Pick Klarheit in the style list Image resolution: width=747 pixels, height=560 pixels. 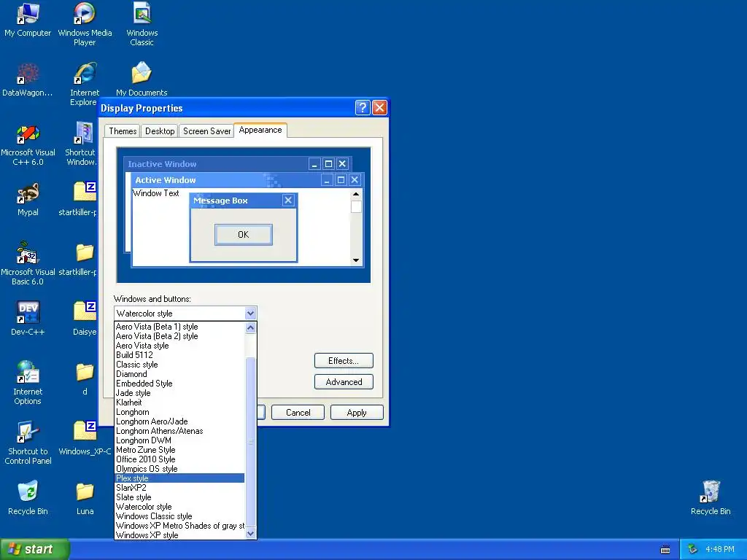(180, 402)
